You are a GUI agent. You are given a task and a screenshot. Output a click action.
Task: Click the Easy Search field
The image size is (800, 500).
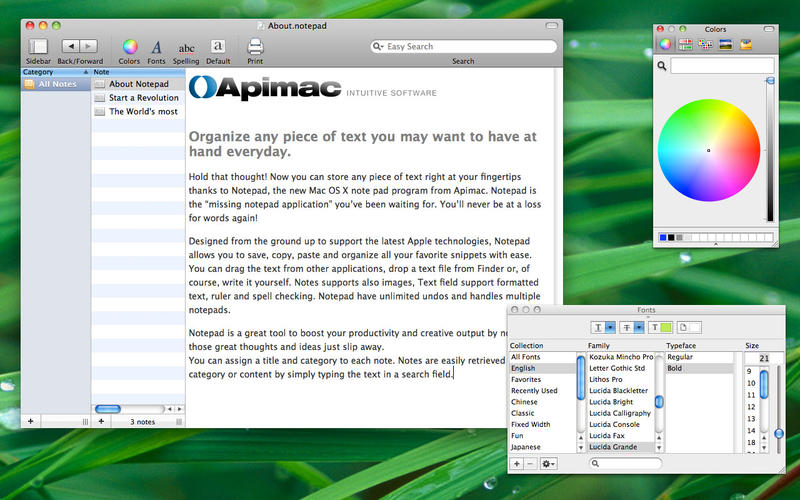(x=468, y=46)
